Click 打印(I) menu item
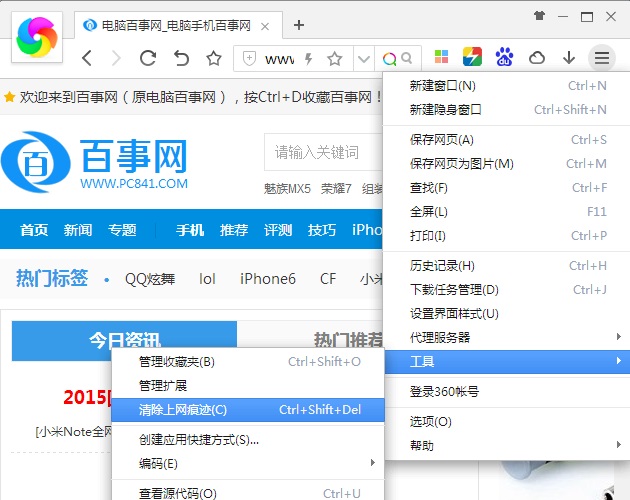 pyautogui.click(x=506, y=236)
